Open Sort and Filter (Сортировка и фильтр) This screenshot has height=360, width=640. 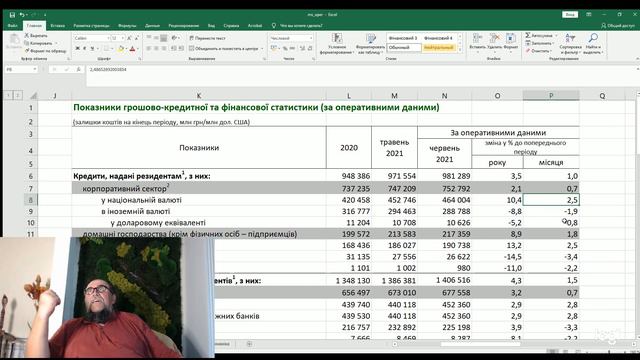[x=570, y=44]
